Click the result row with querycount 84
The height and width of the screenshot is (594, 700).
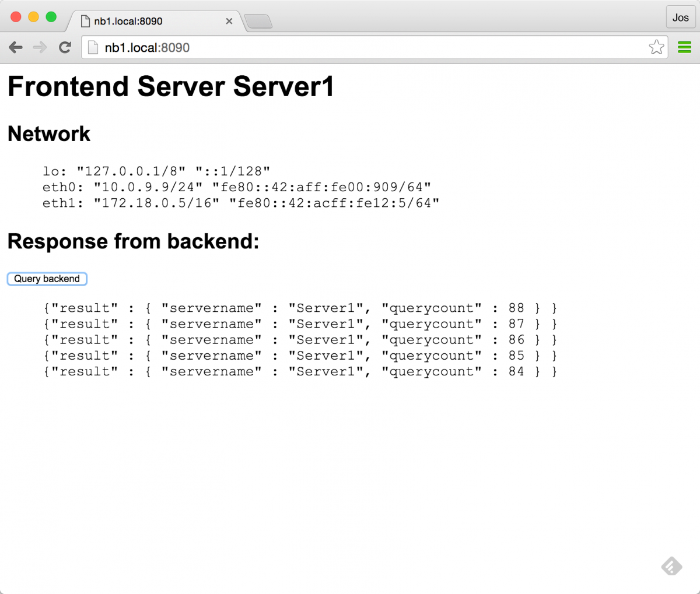coord(300,371)
